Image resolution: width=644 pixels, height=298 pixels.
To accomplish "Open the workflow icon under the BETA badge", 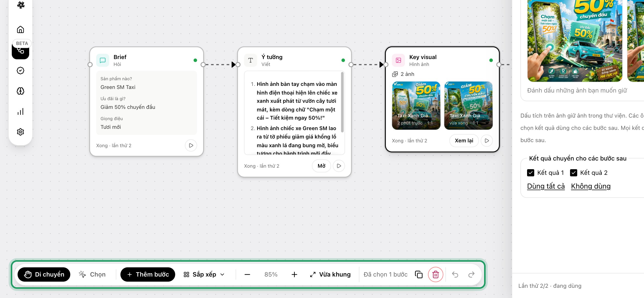I will pyautogui.click(x=20, y=51).
